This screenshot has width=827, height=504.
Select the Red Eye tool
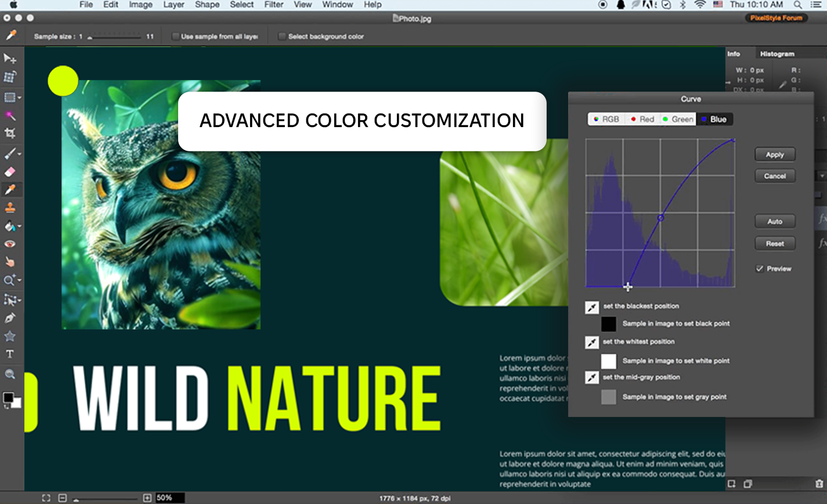(x=10, y=244)
